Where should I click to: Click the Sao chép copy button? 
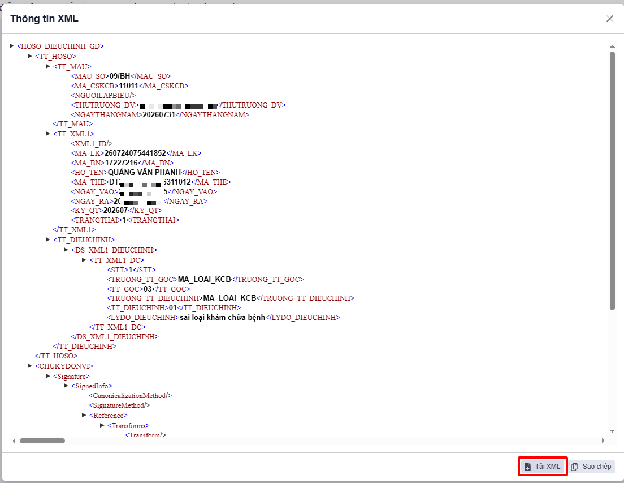click(x=591, y=466)
